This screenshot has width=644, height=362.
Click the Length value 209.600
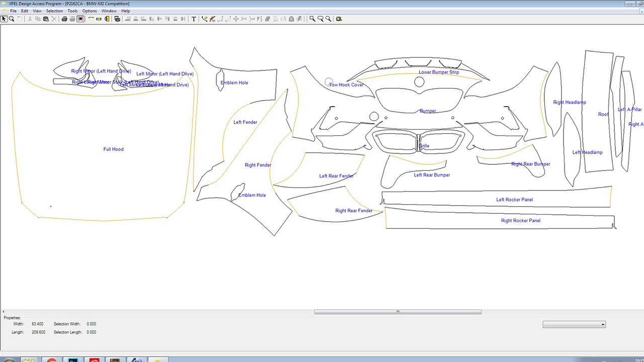38,332
